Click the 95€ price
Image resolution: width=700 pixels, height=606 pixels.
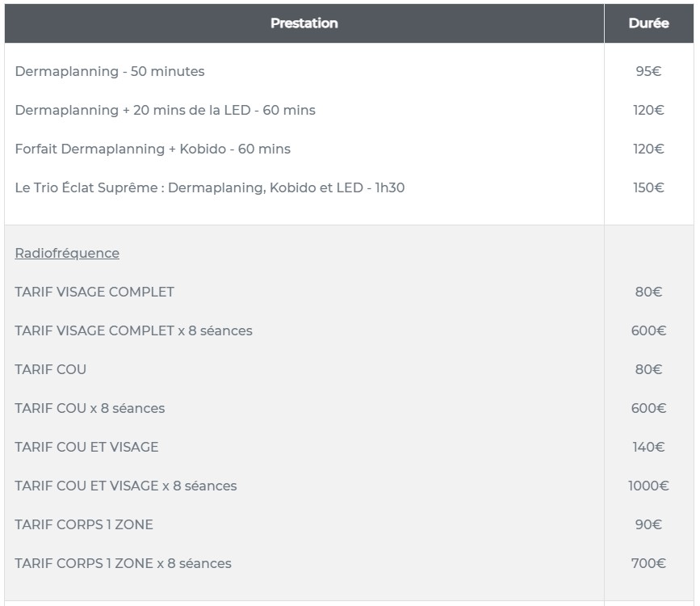[648, 71]
